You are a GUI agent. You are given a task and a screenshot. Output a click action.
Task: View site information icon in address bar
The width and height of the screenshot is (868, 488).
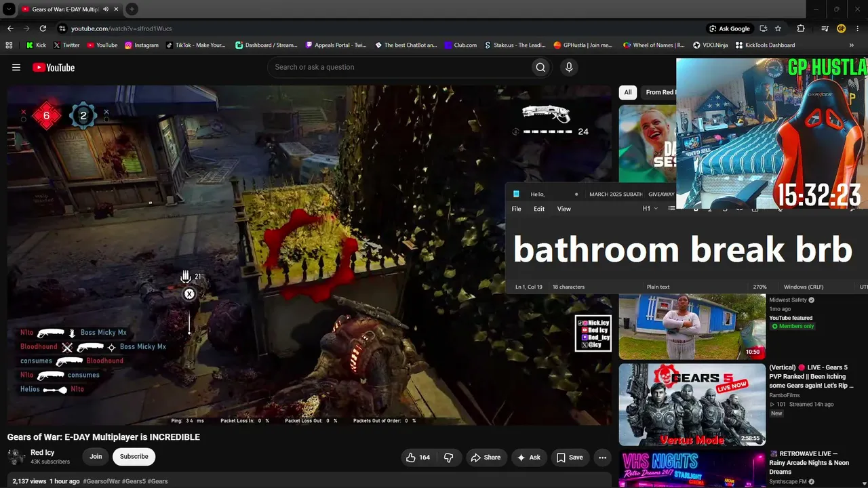tap(62, 28)
